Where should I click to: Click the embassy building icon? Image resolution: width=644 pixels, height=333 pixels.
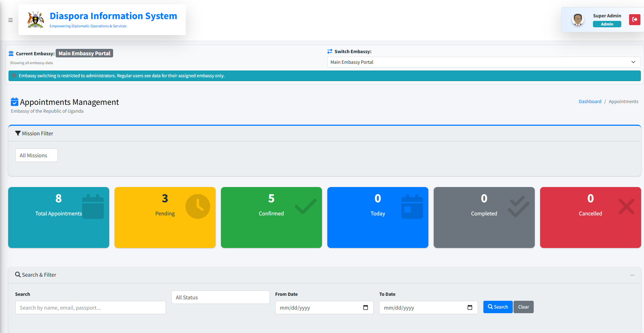pos(11,53)
